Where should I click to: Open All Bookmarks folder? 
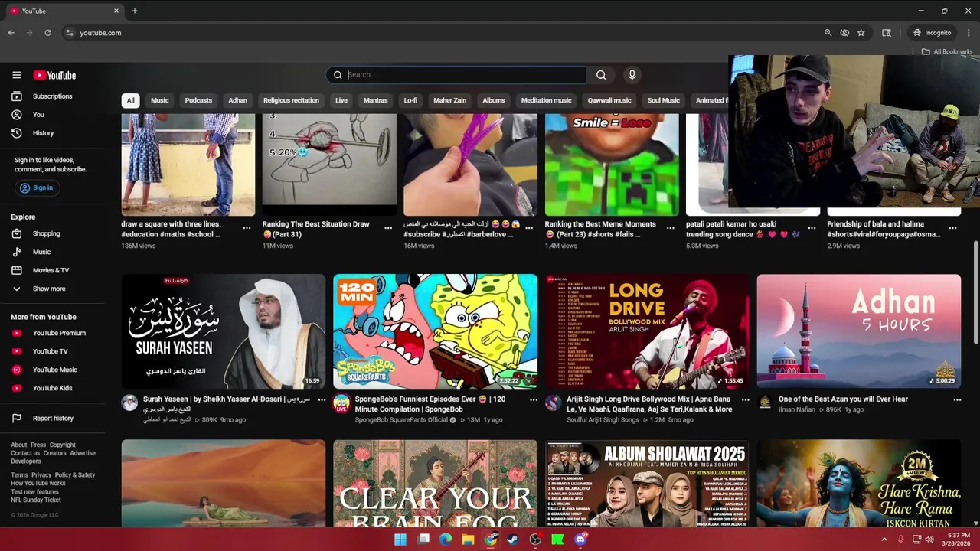click(x=946, y=51)
